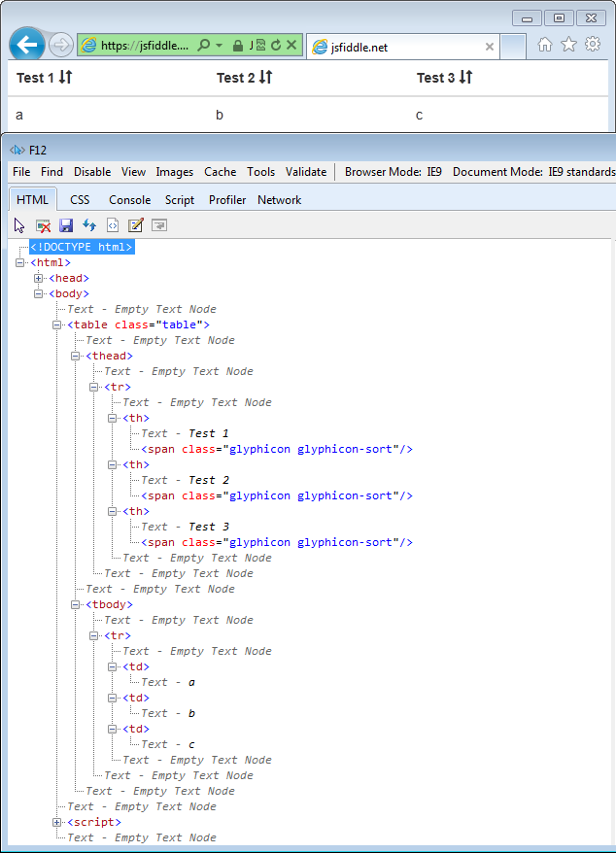The width and height of the screenshot is (616, 853).
Task: Open Document Mode: IE9 standards menu
Action: tap(533, 172)
